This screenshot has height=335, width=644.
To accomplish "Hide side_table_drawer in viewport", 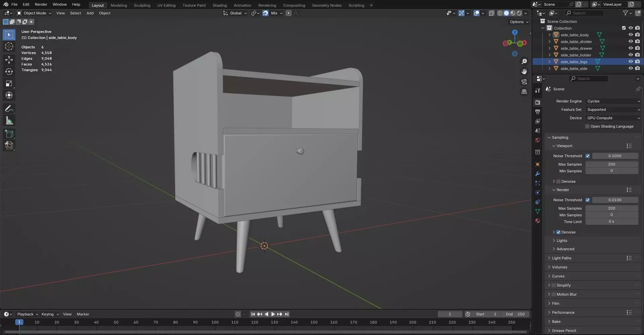I will [x=631, y=48].
